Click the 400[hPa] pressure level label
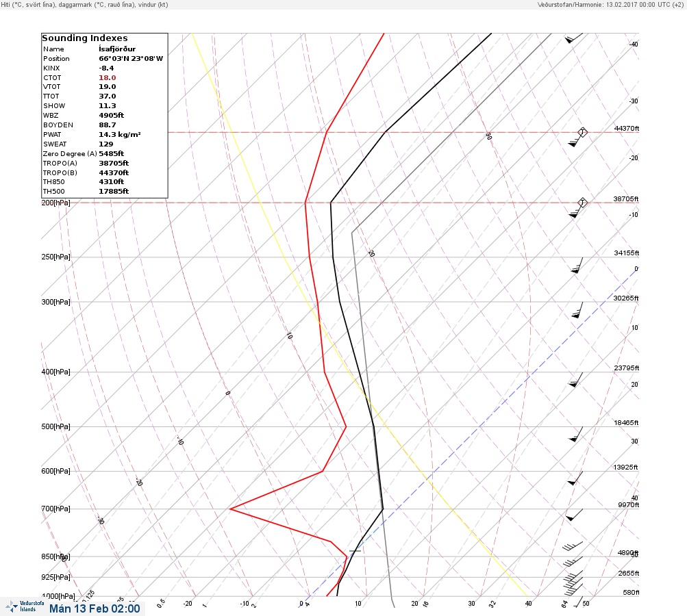This screenshot has height=616, width=687. click(55, 372)
